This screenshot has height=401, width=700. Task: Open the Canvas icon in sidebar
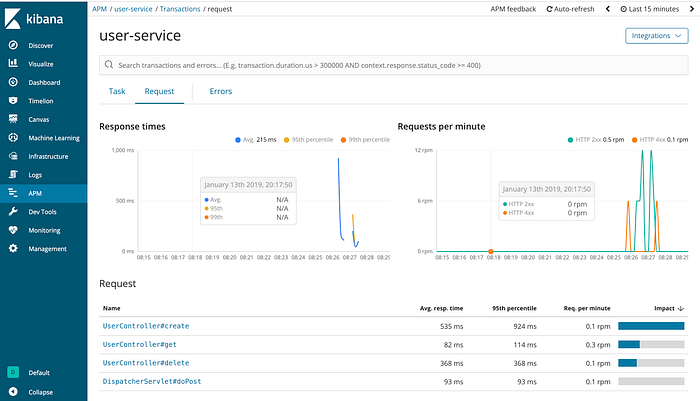pos(13,119)
